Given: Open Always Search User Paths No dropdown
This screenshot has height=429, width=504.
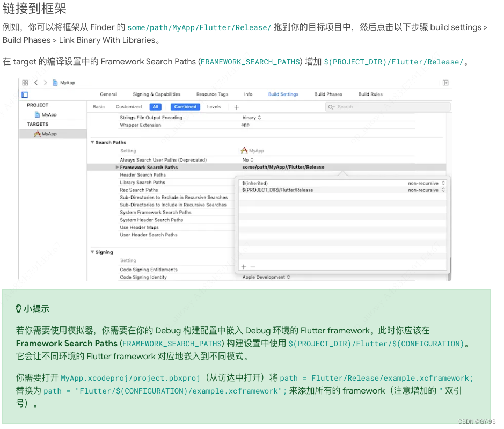Looking at the screenshot, I should click(x=248, y=160).
